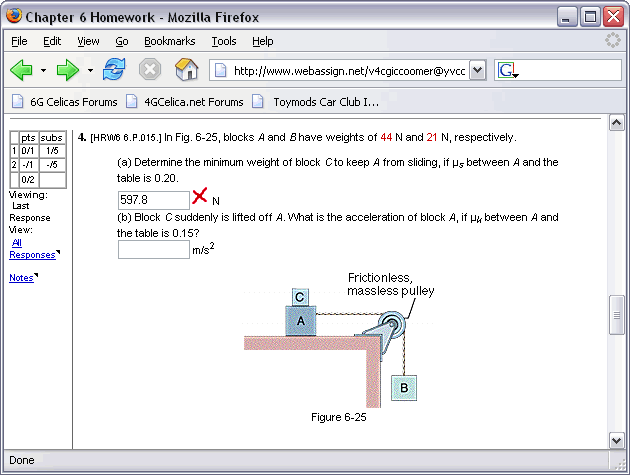
Task: Click the 0/1 points cell in row 1
Action: click(x=28, y=151)
